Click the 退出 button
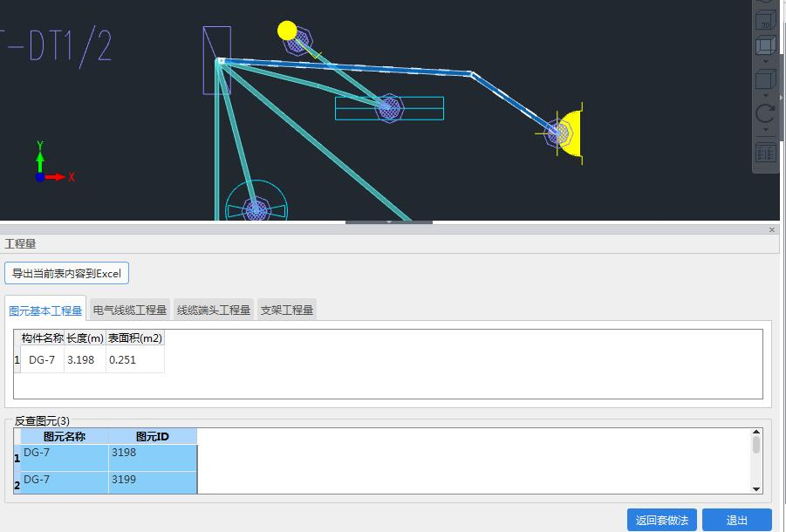This screenshot has height=532, width=786. click(736, 520)
